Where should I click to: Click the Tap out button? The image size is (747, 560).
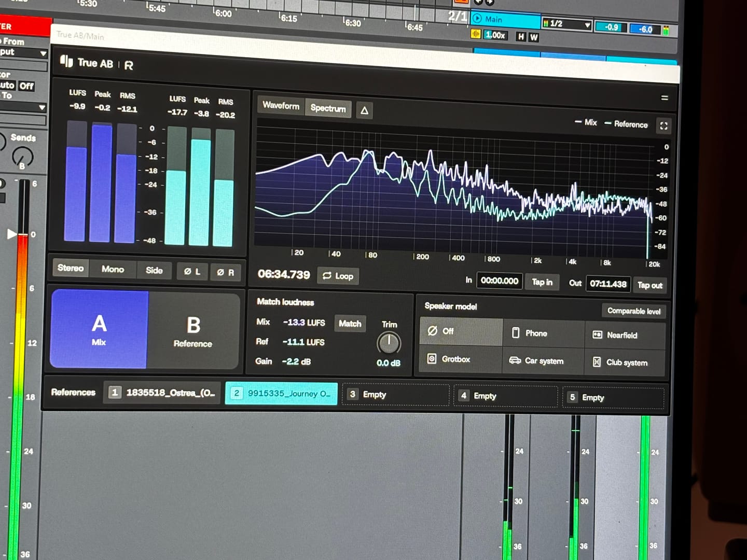tap(650, 285)
